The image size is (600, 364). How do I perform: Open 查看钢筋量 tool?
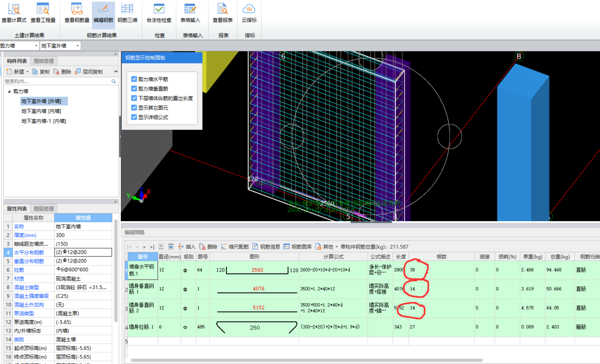[x=77, y=13]
